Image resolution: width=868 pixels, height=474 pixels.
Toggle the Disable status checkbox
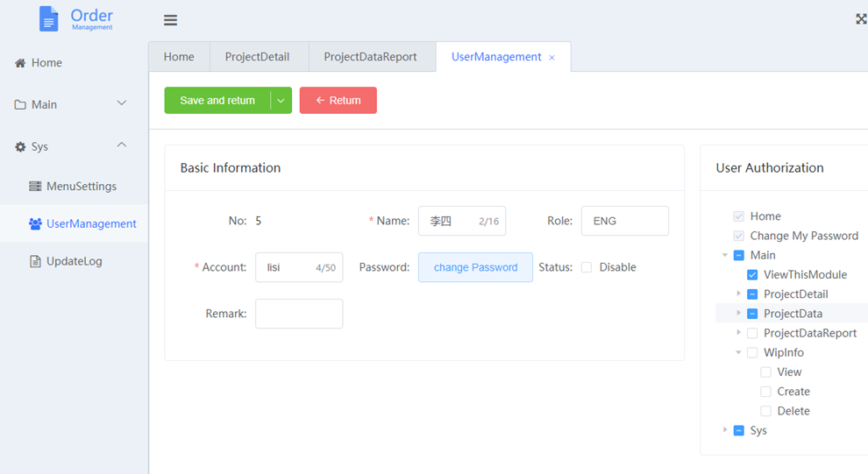click(x=587, y=268)
